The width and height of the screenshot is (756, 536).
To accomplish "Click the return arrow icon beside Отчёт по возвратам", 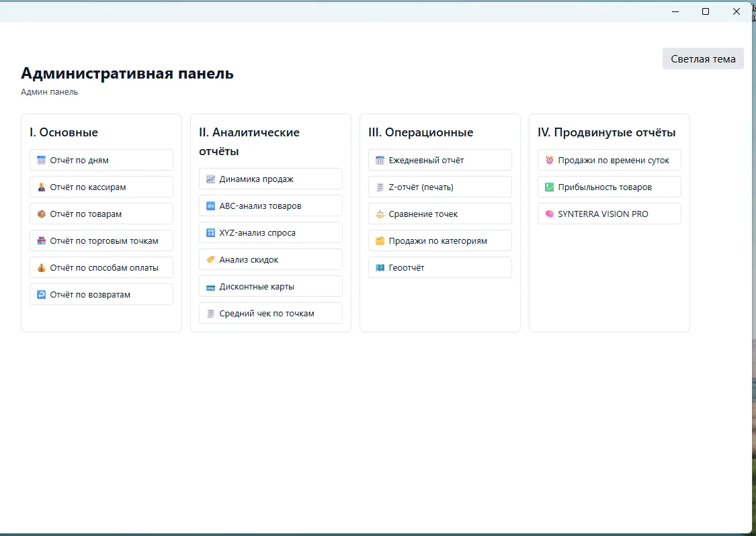I will (42, 294).
